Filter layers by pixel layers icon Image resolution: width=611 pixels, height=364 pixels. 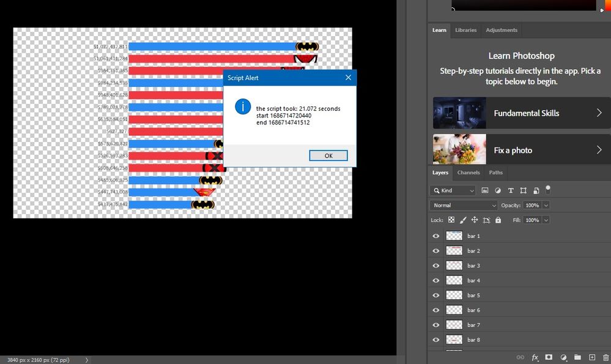485,190
